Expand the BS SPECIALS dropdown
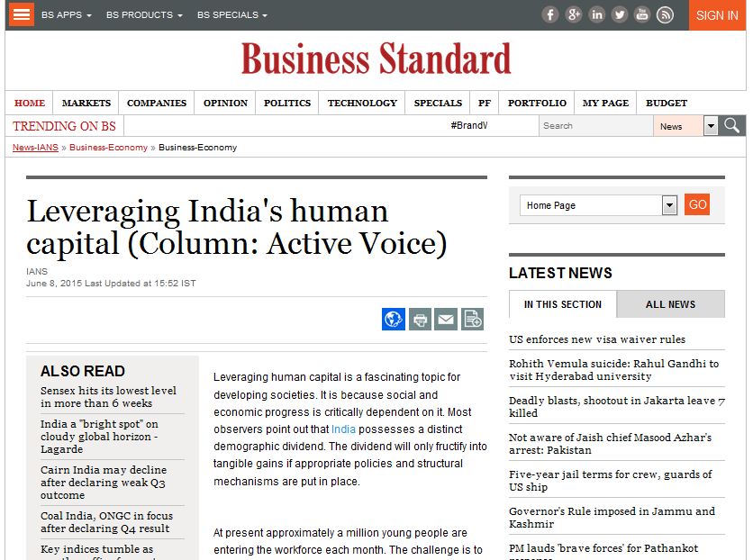753x560 pixels. pyautogui.click(x=232, y=15)
